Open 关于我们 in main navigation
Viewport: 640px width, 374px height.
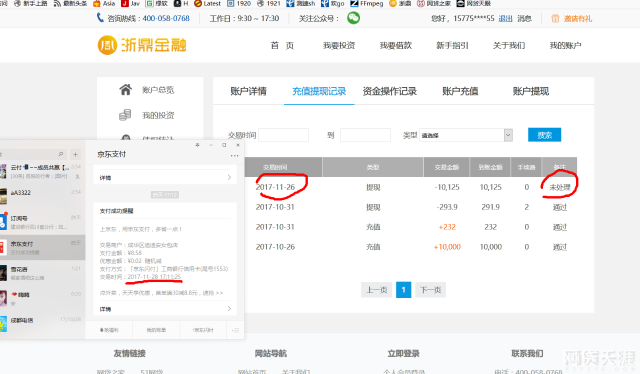509,45
